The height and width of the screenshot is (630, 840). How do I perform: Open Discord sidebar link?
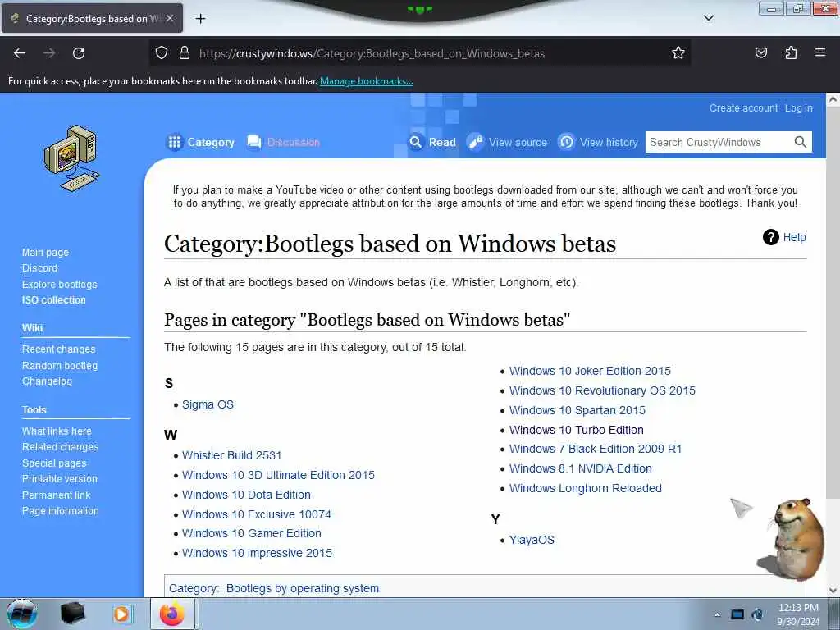coord(39,268)
